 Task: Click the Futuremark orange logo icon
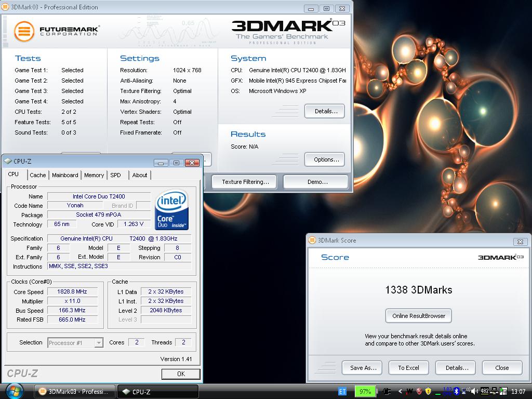pyautogui.click(x=24, y=31)
